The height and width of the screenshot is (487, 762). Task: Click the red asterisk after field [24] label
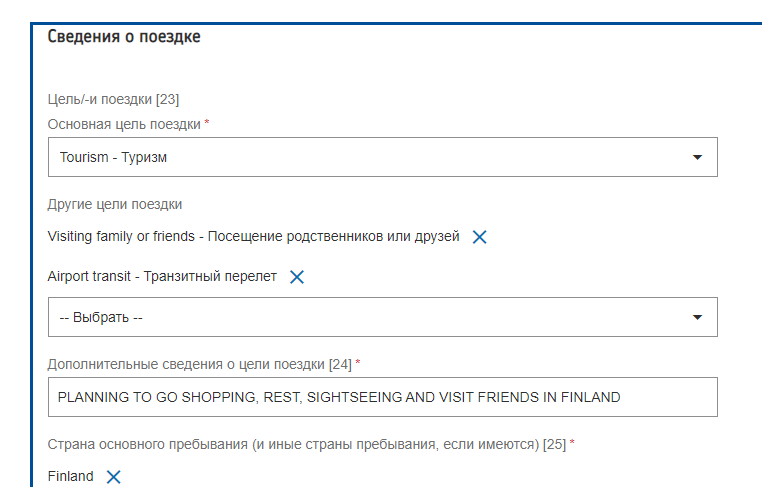tap(358, 362)
